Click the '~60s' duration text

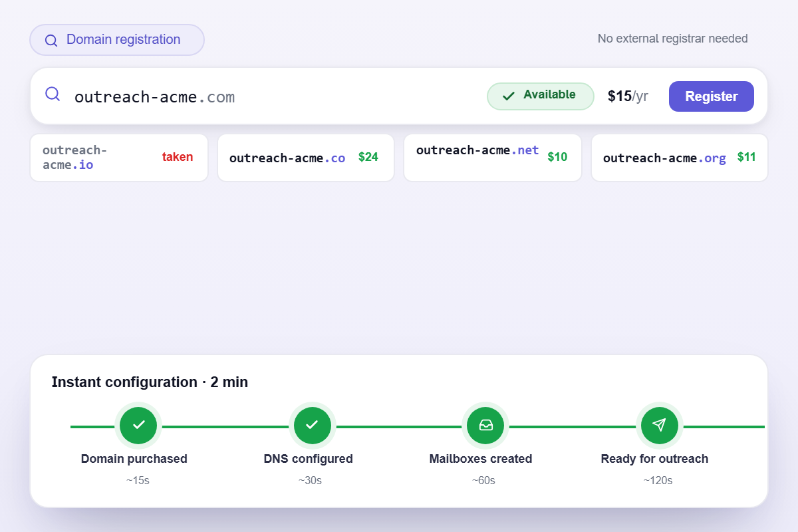[483, 480]
